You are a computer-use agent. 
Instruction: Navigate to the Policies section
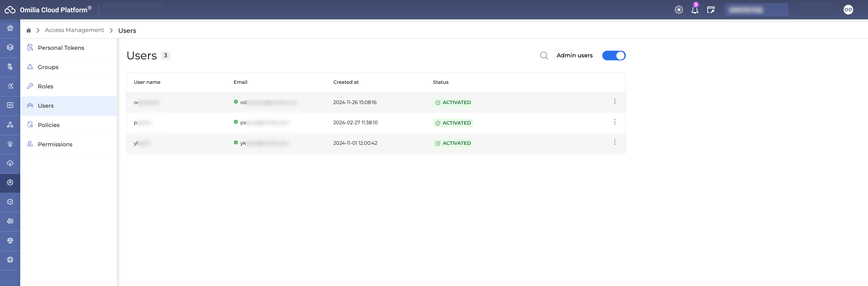tap(49, 125)
